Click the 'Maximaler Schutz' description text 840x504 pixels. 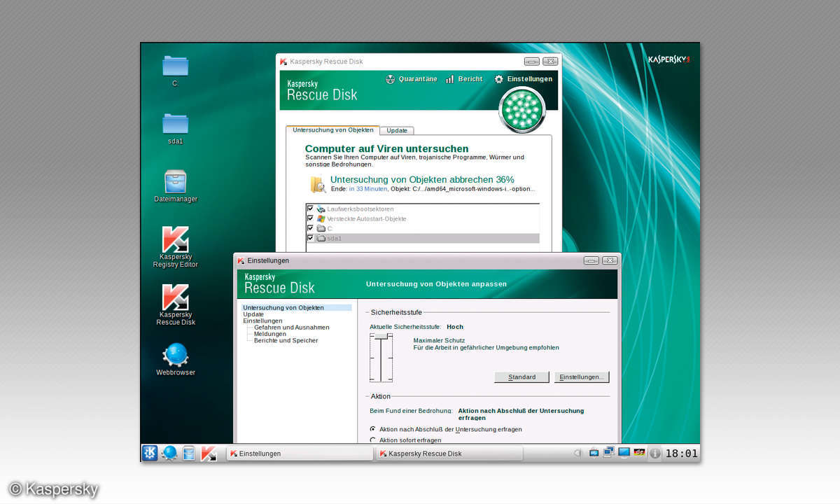click(x=439, y=340)
